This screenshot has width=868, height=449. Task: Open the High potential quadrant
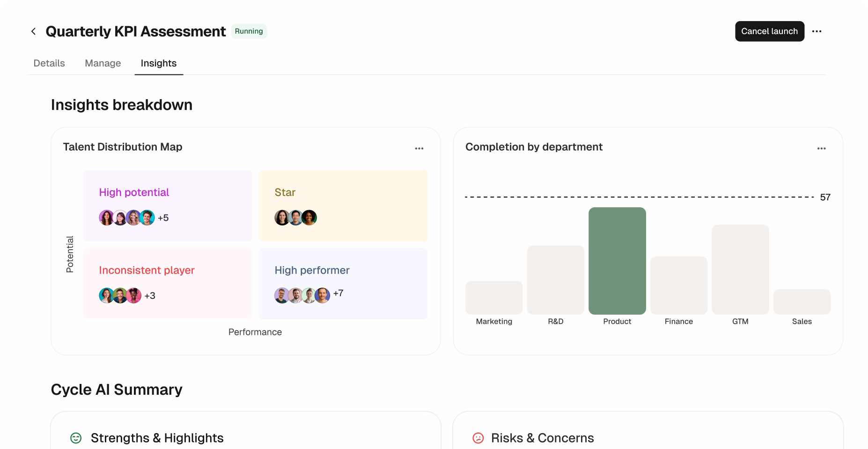tap(168, 206)
